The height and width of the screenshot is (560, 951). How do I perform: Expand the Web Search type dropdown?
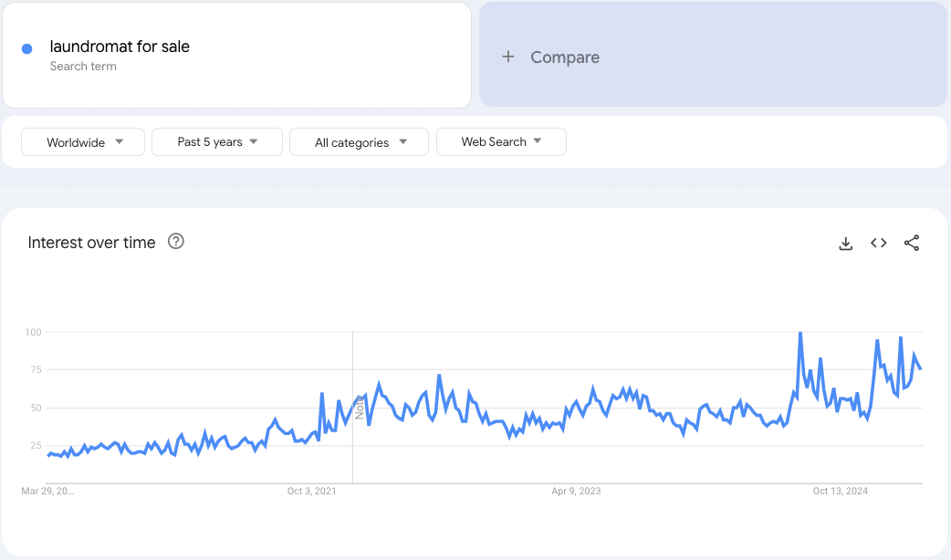501,142
